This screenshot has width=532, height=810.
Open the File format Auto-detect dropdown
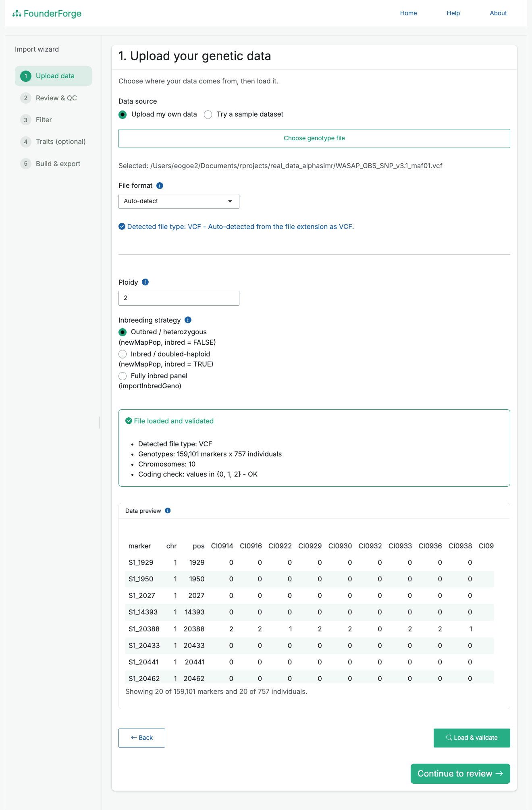(x=179, y=201)
